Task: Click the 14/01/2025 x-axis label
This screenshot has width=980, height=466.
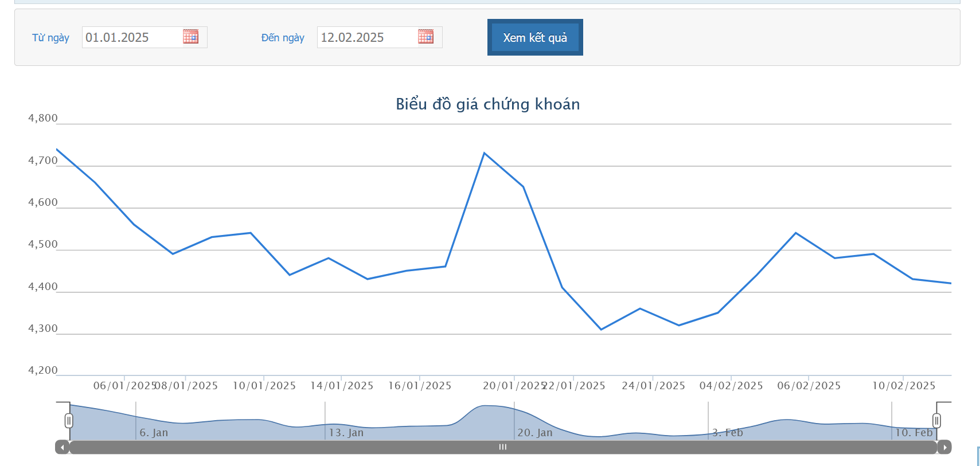Action: pyautogui.click(x=342, y=386)
